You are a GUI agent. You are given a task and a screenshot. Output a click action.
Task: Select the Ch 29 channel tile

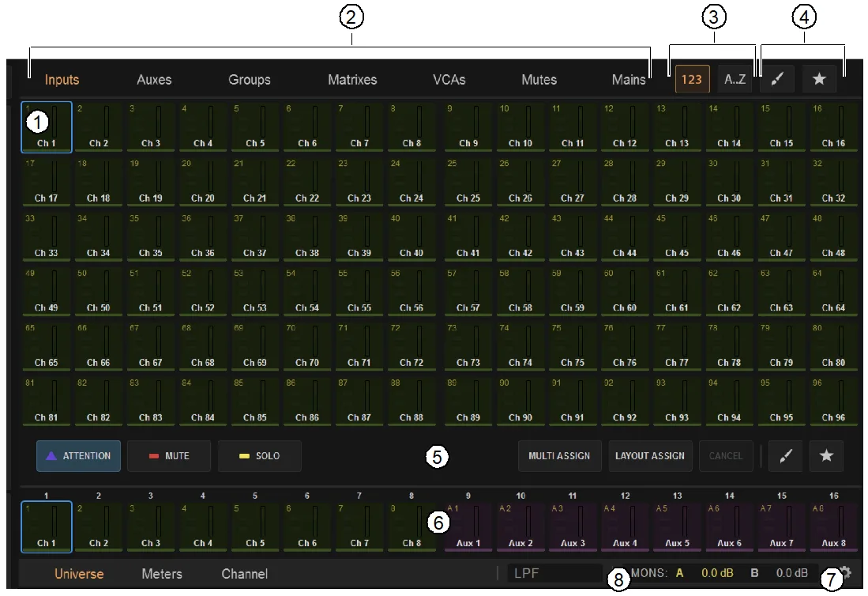[677, 182]
